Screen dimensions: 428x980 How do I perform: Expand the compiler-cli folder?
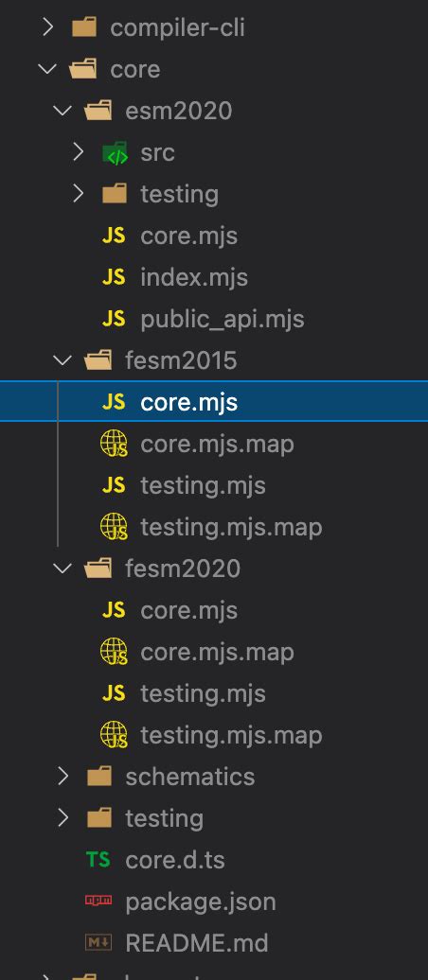click(x=47, y=27)
